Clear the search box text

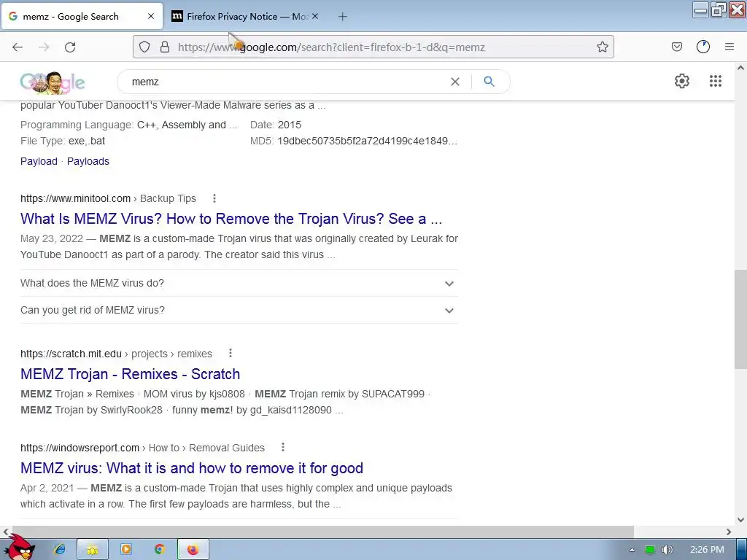pyautogui.click(x=455, y=82)
